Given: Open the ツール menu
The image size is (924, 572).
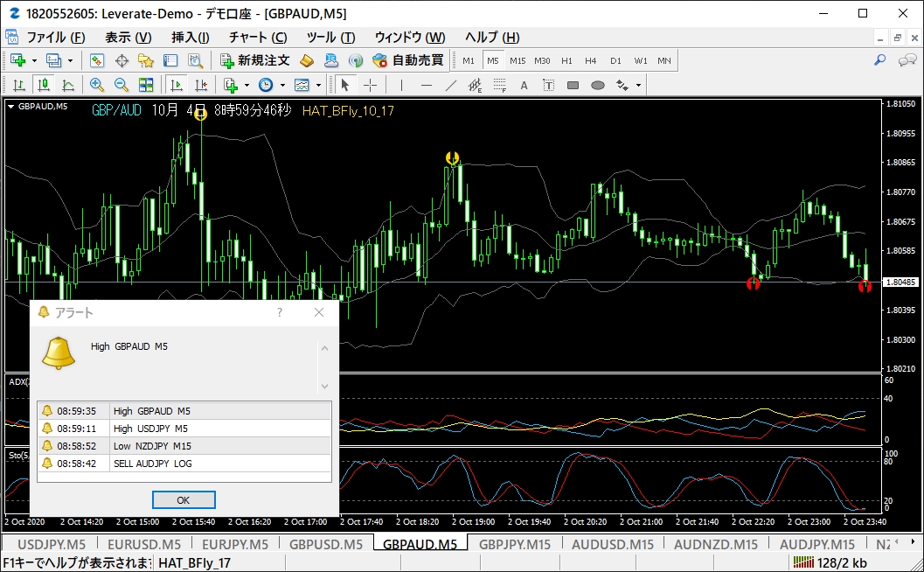Looking at the screenshot, I should click(330, 38).
